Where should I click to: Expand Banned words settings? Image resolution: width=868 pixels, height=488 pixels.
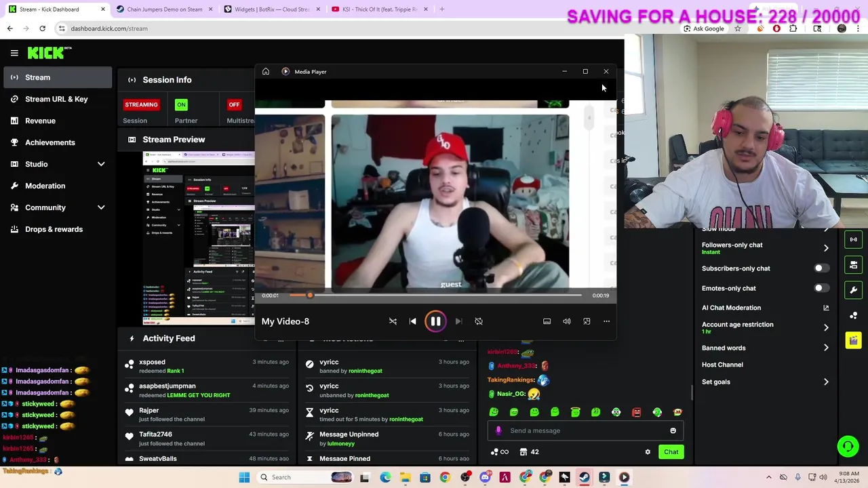[x=826, y=348]
